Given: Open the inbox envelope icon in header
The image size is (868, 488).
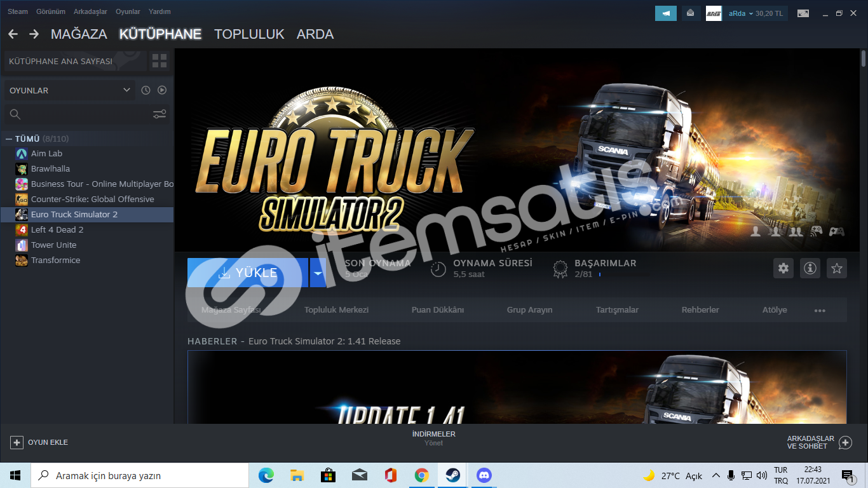Looking at the screenshot, I should [x=691, y=13].
